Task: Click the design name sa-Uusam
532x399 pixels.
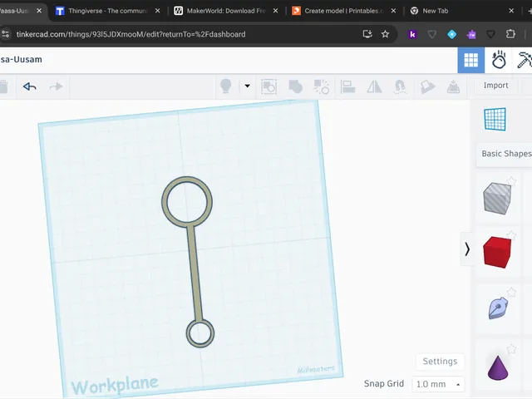Action: click(21, 59)
